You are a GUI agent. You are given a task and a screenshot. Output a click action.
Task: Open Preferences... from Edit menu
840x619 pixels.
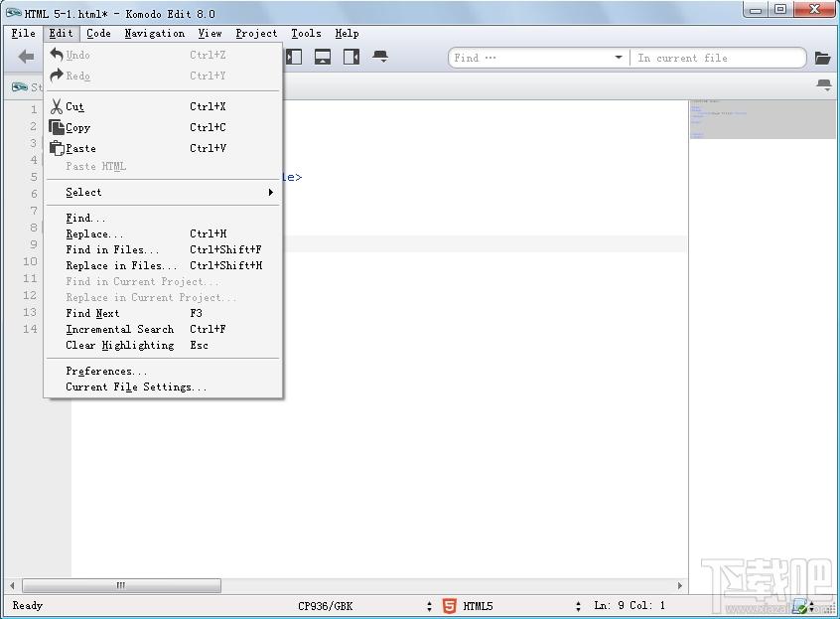point(163,371)
